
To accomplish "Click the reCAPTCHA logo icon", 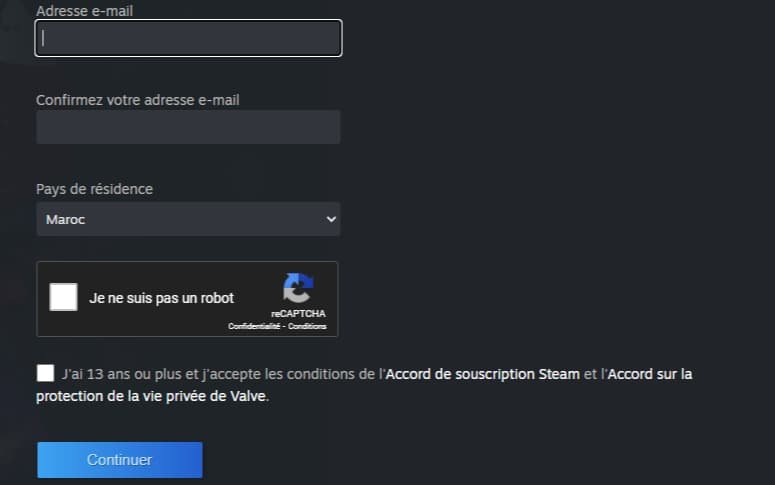I will click(297, 289).
